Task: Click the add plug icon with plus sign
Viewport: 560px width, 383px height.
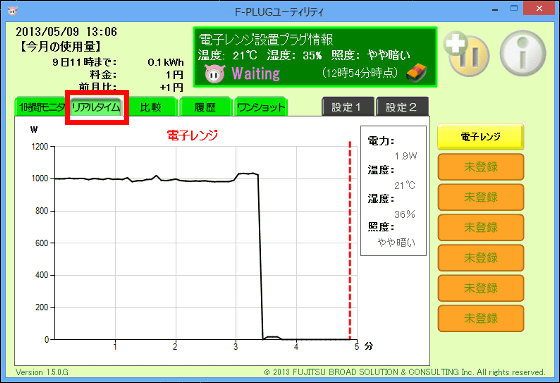Action: tap(466, 53)
